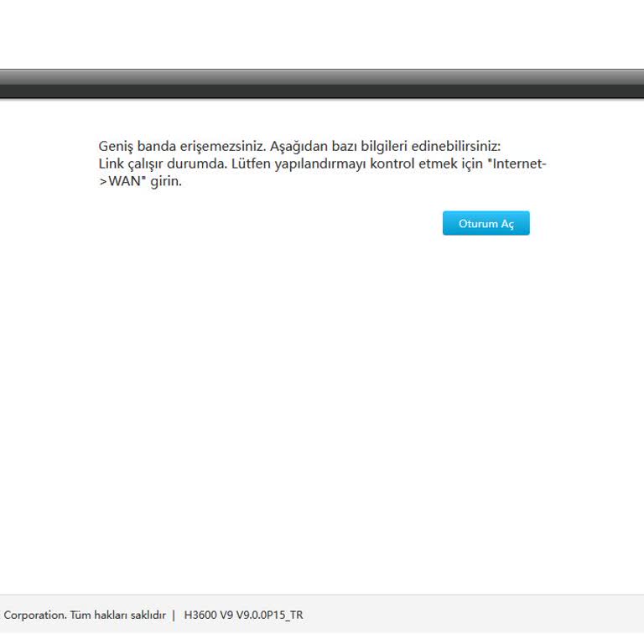Image resolution: width=644 pixels, height=644 pixels.
Task: Click the firmware version H3600 V9 V9.0.0P15_TR
Action: (x=243, y=615)
